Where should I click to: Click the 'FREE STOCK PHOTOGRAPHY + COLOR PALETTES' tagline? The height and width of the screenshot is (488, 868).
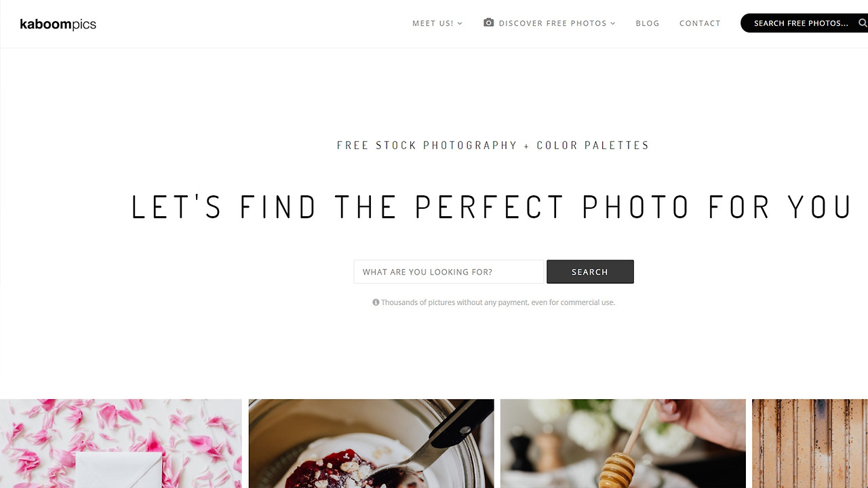coord(493,145)
